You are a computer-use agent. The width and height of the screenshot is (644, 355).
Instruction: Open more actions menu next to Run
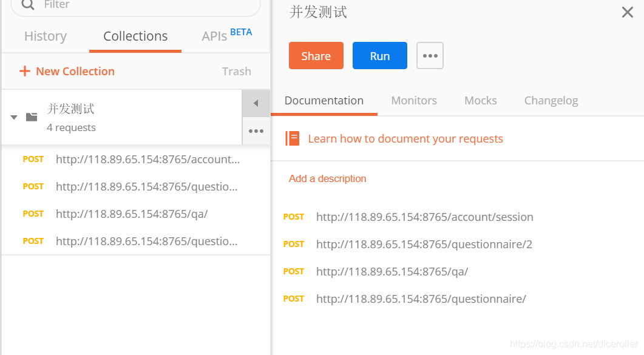tap(430, 55)
